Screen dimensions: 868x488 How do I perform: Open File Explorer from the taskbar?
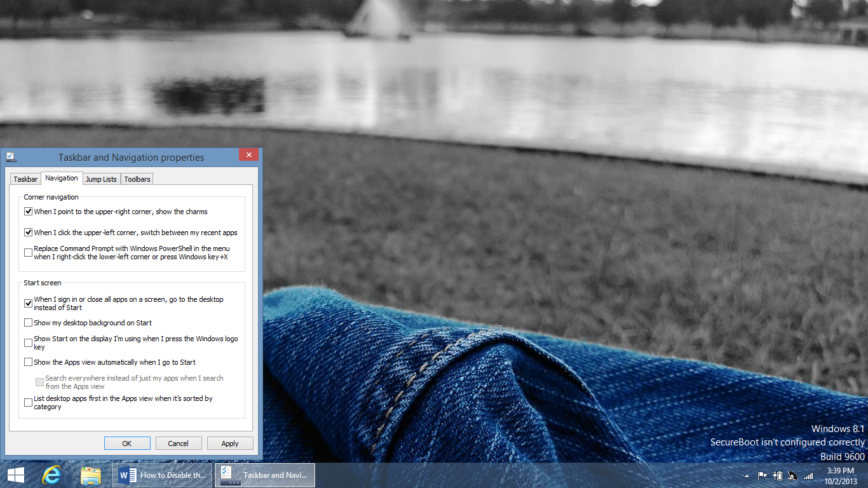(x=91, y=475)
